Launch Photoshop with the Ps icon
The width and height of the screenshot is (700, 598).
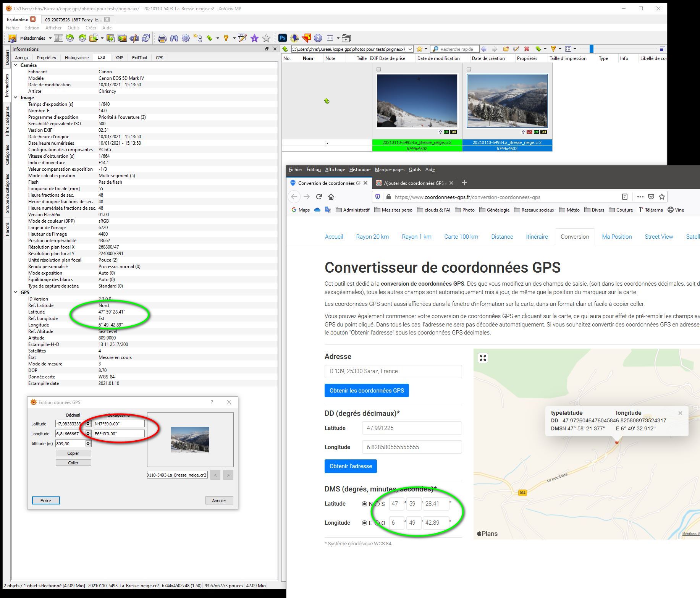[283, 38]
